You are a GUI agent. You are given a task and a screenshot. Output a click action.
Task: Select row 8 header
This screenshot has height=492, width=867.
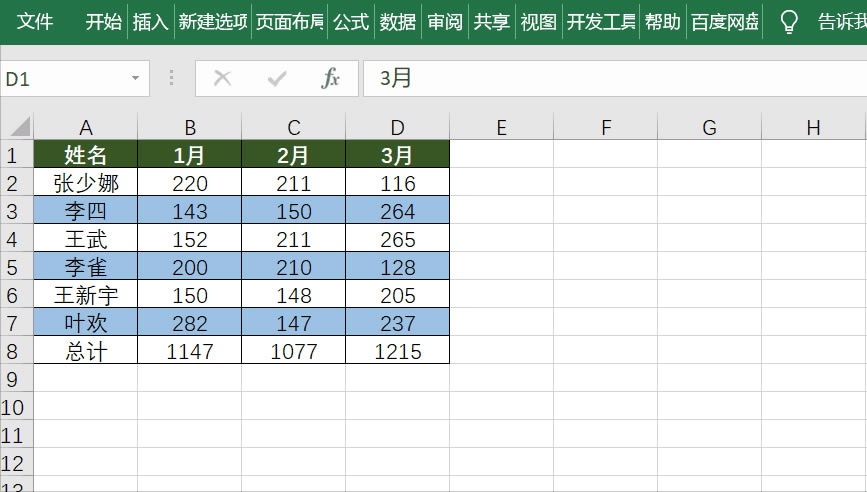click(x=17, y=351)
